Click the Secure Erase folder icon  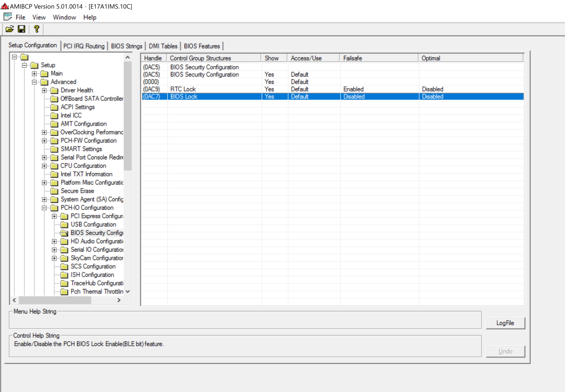(54, 191)
